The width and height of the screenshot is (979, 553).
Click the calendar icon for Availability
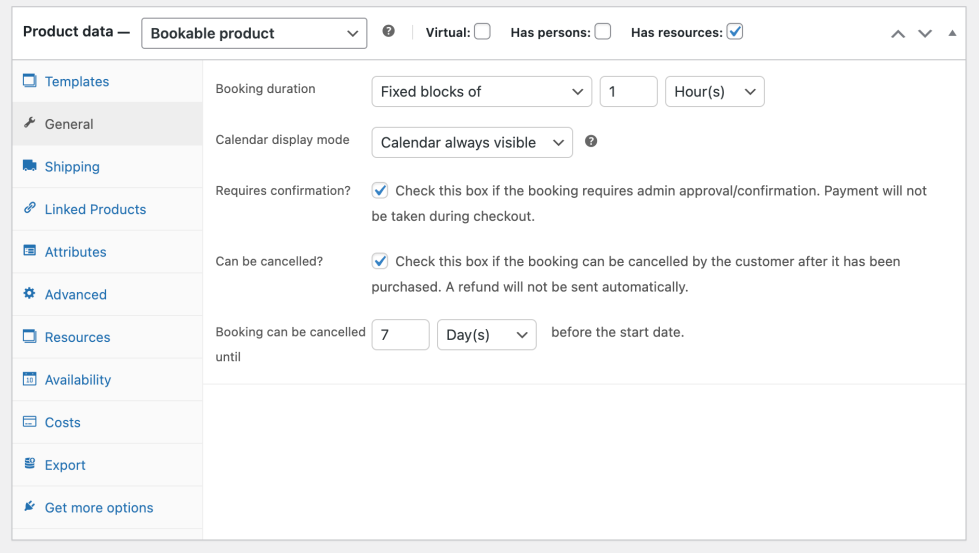click(29, 380)
